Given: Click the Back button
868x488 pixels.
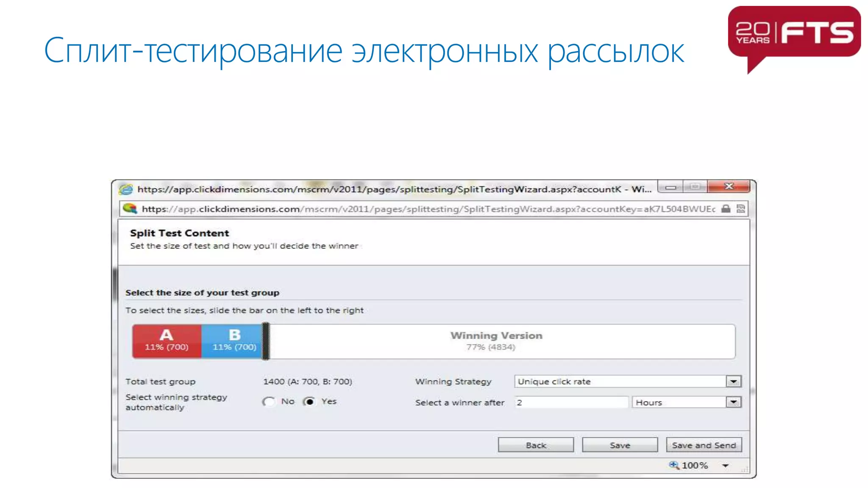Looking at the screenshot, I should 536,445.
